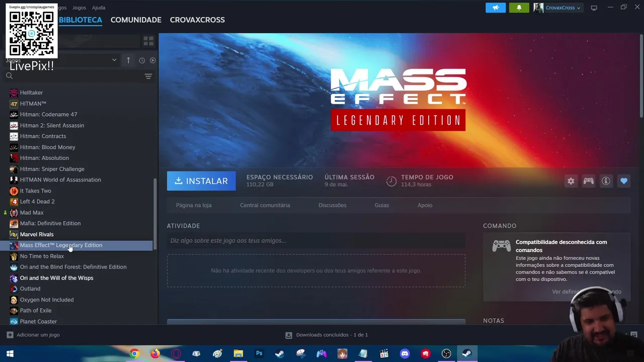Image resolution: width=644 pixels, height=362 pixels.
Task: Open Discord from taskbar
Action: click(405, 354)
